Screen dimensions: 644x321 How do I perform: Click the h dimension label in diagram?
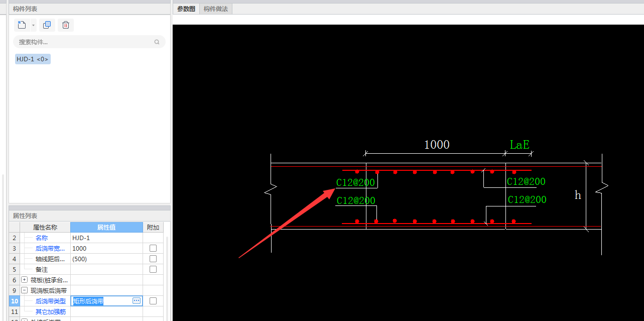[x=578, y=195]
